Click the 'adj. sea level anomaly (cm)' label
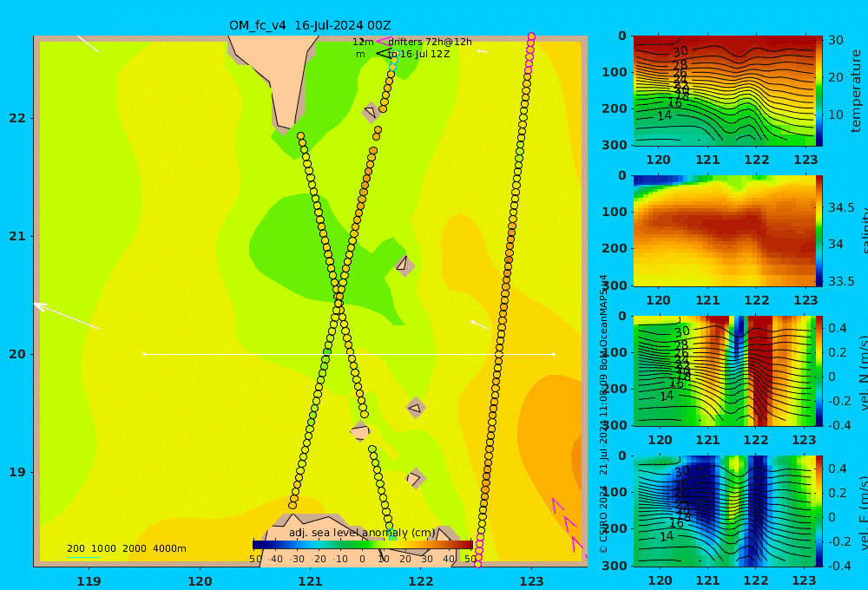 (362, 533)
